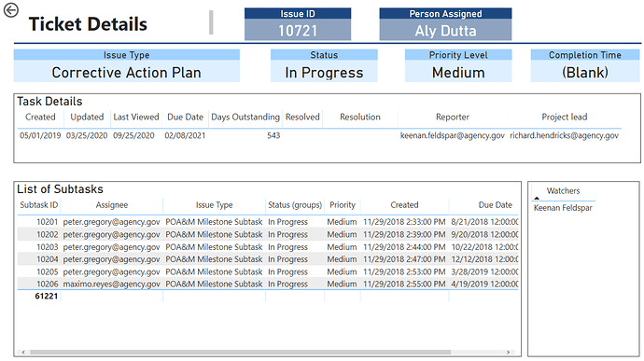This screenshot has height=361, width=644.
Task: Select the Person Assigned Aly Dutta card
Action: point(445,24)
